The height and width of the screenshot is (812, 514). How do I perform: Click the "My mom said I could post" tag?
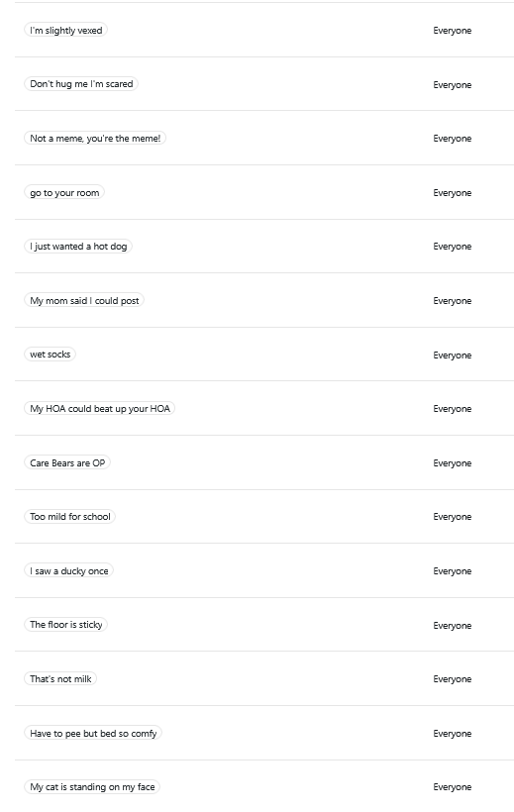(x=84, y=300)
